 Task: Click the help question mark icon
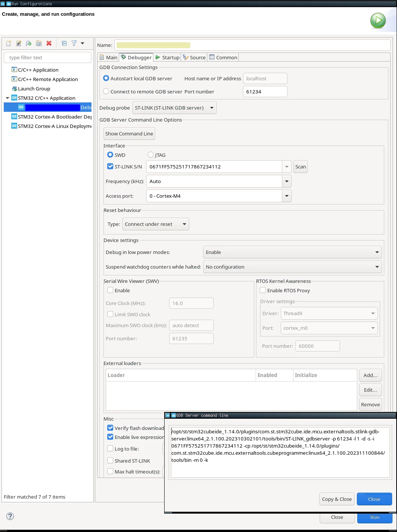pyautogui.click(x=10, y=516)
